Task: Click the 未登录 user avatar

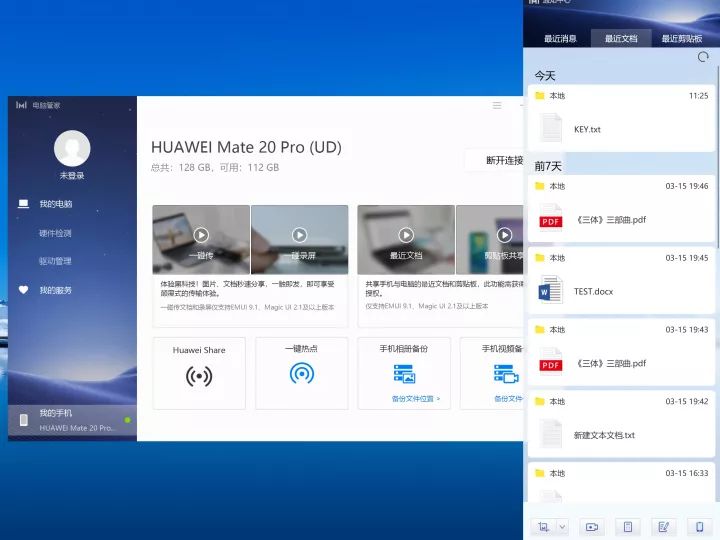Action: pos(72,148)
